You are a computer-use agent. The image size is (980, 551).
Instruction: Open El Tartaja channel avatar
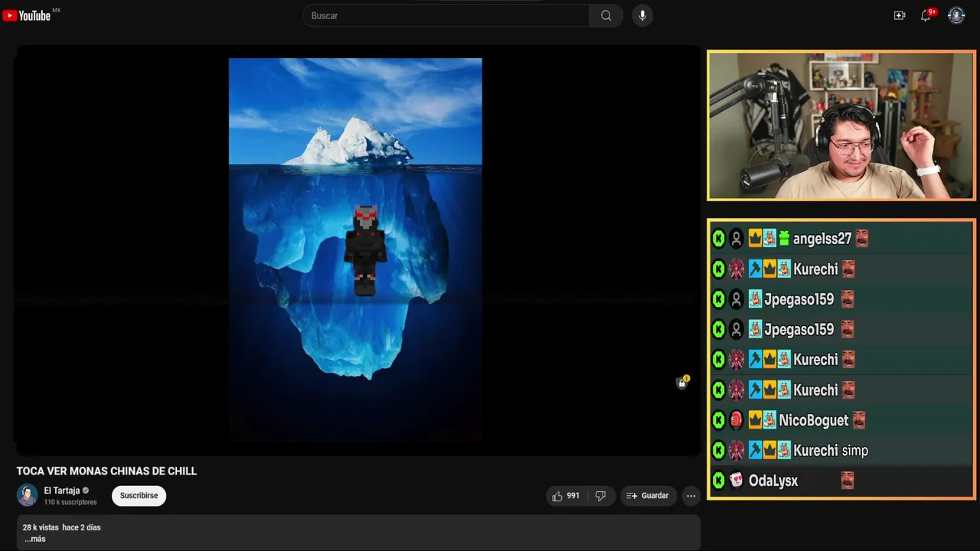pyautogui.click(x=28, y=495)
